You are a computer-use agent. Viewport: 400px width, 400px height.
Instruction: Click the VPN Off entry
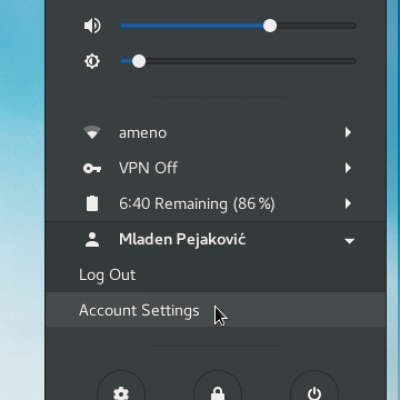(x=216, y=168)
